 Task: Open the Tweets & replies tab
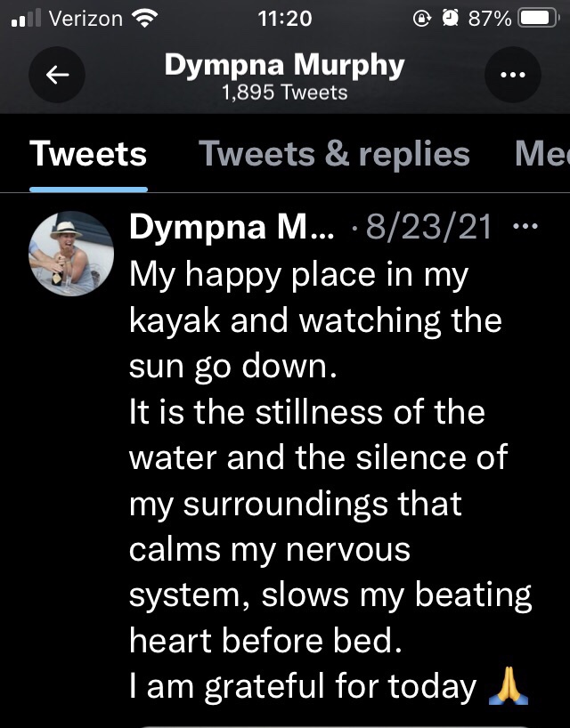pos(334,154)
